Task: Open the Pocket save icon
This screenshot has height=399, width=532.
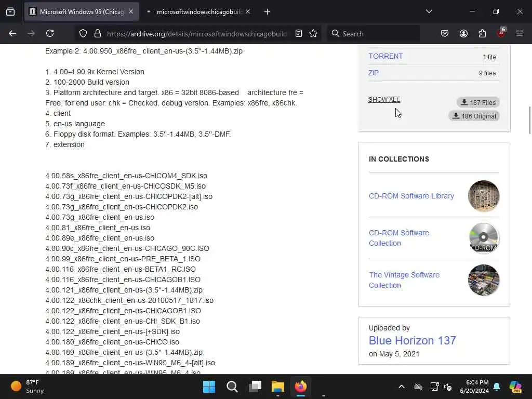Action: pos(445,33)
